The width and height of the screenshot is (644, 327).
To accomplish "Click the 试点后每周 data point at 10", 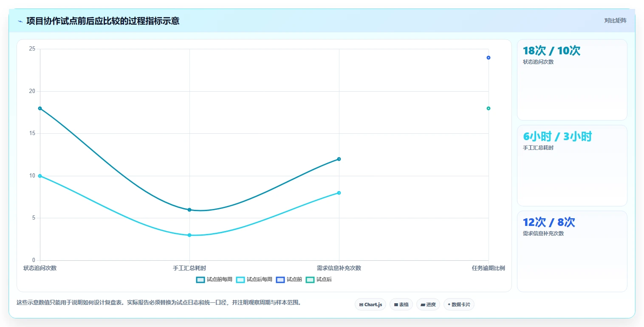I will (x=40, y=176).
